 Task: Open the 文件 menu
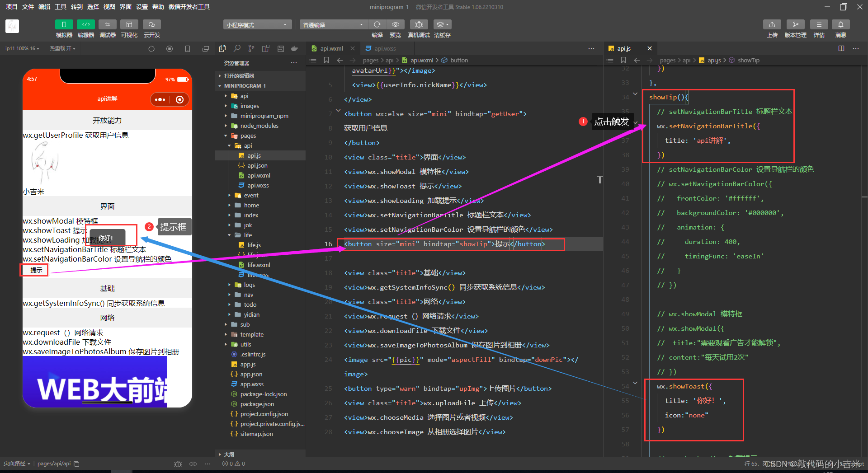point(28,7)
